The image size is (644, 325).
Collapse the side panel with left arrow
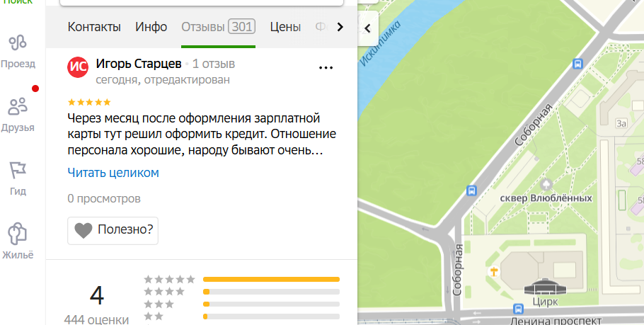pos(367,28)
